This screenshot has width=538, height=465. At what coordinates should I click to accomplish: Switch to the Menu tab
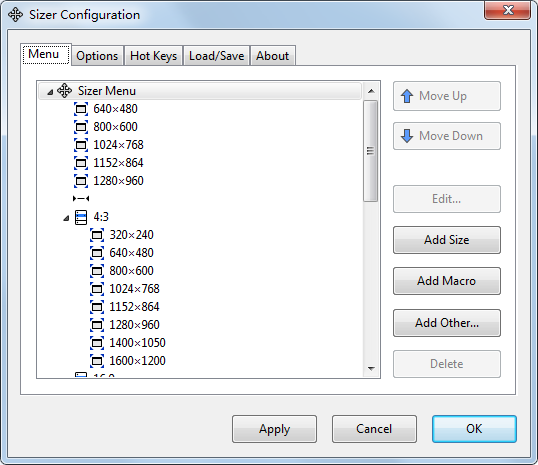click(x=46, y=54)
